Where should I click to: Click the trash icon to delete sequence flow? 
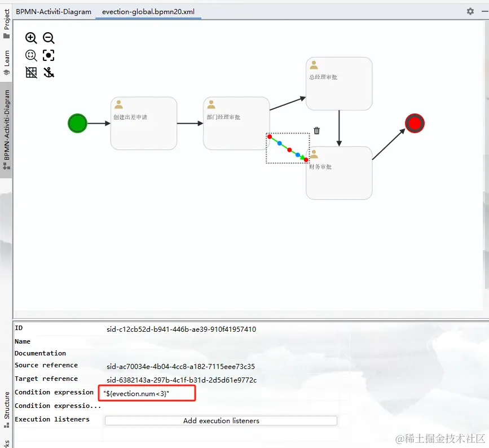[x=316, y=130]
